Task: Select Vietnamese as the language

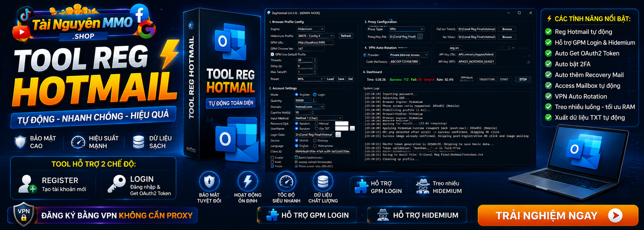Action: [x=315, y=146]
